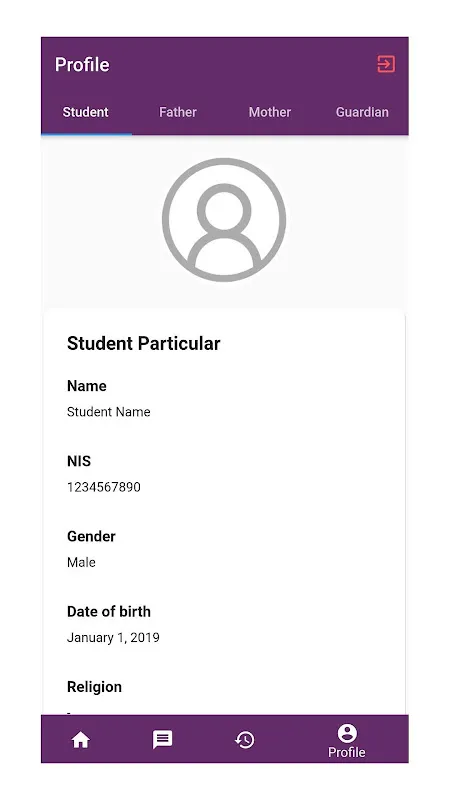Tap the profile avatar placeholder image
450x800 pixels.
pyautogui.click(x=224, y=220)
